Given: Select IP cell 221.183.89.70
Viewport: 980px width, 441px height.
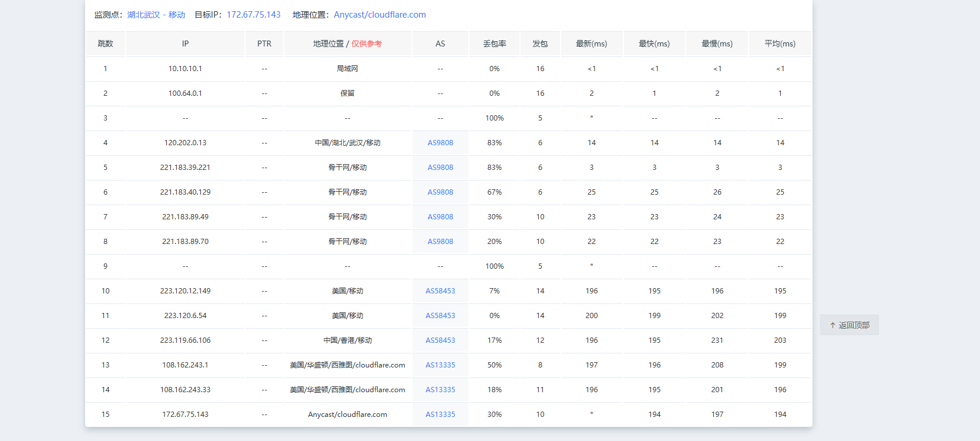Looking at the screenshot, I should [186, 242].
